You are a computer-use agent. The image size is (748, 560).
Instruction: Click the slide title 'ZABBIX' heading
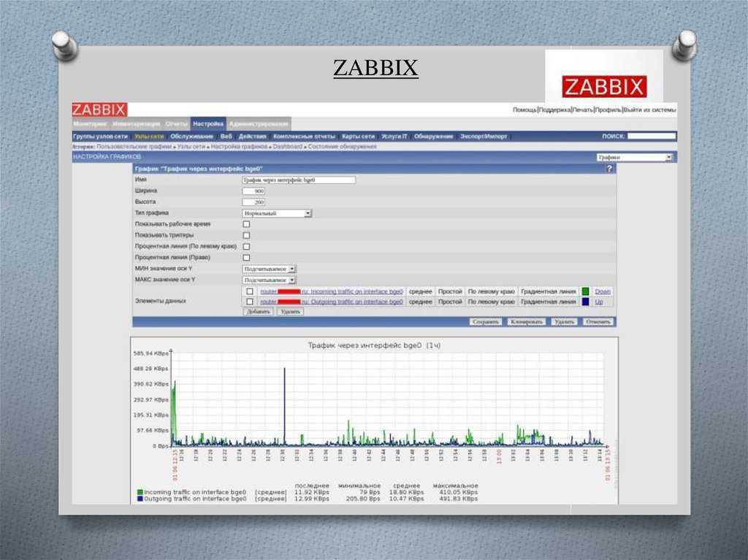[x=375, y=68]
